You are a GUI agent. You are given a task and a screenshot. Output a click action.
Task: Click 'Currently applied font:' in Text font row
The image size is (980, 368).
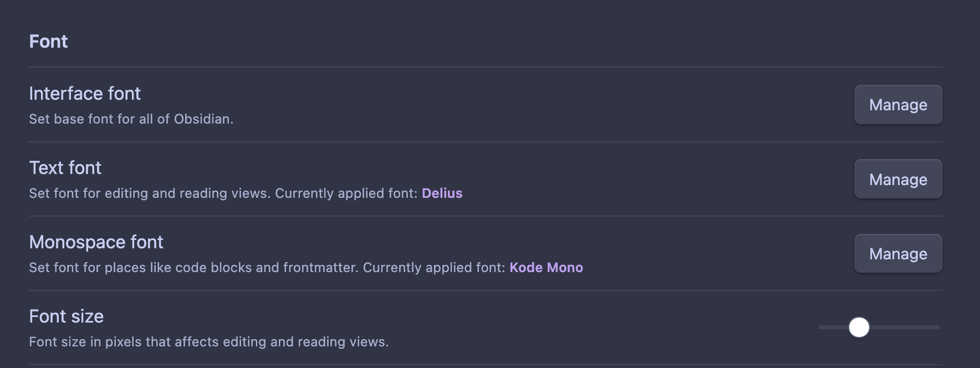coord(346,193)
